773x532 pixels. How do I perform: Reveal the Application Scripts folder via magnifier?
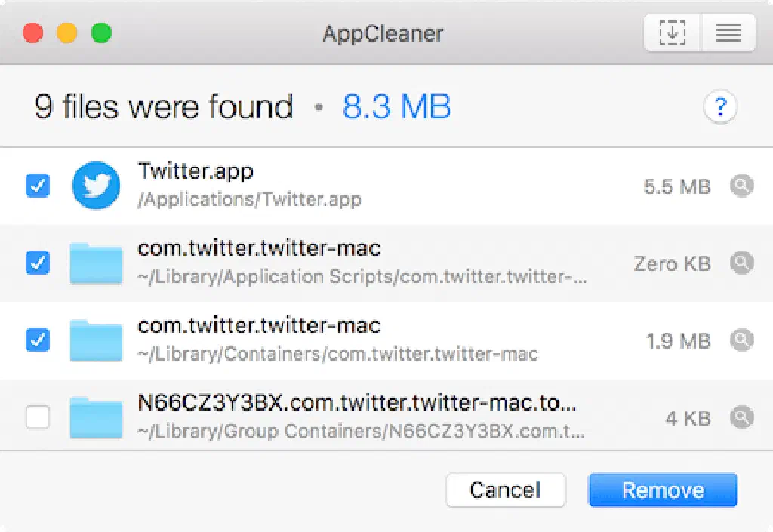pos(742,263)
